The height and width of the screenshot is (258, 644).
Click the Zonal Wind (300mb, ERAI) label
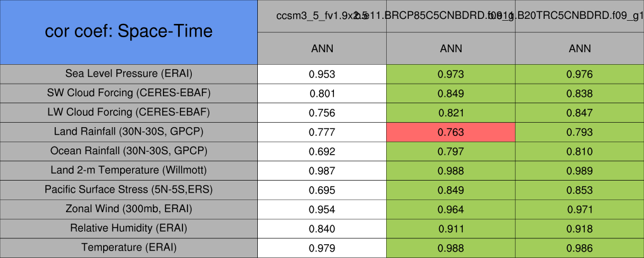[129, 209]
